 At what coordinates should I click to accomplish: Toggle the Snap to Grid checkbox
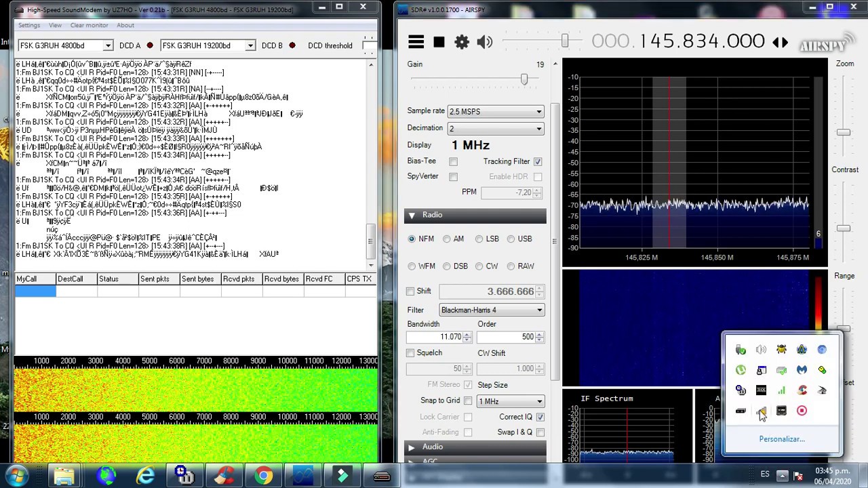[468, 401]
